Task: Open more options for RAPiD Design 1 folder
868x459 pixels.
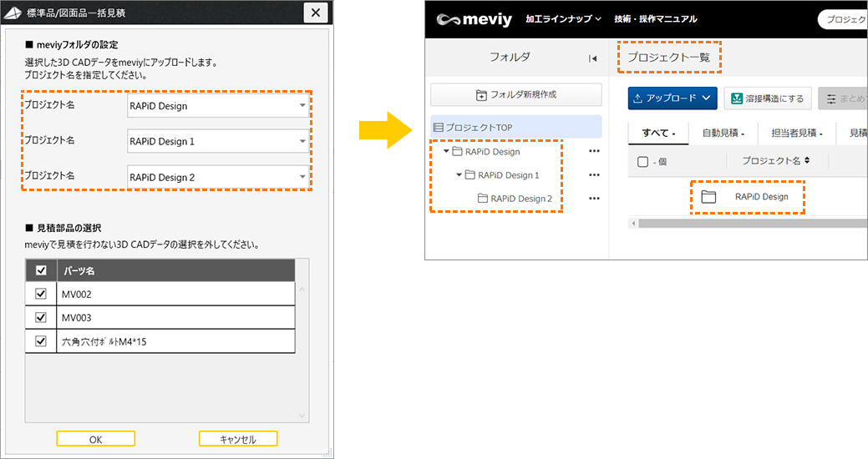Action: pyautogui.click(x=594, y=174)
